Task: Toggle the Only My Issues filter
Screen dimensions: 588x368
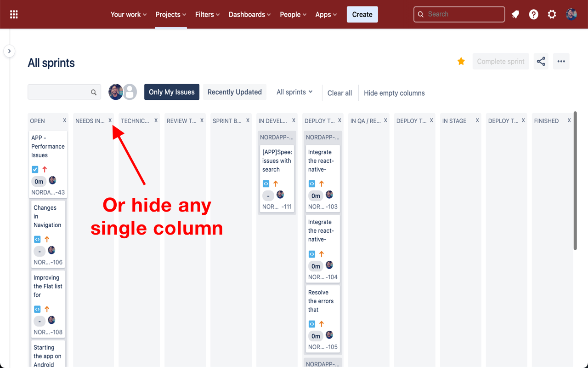Action: [171, 92]
